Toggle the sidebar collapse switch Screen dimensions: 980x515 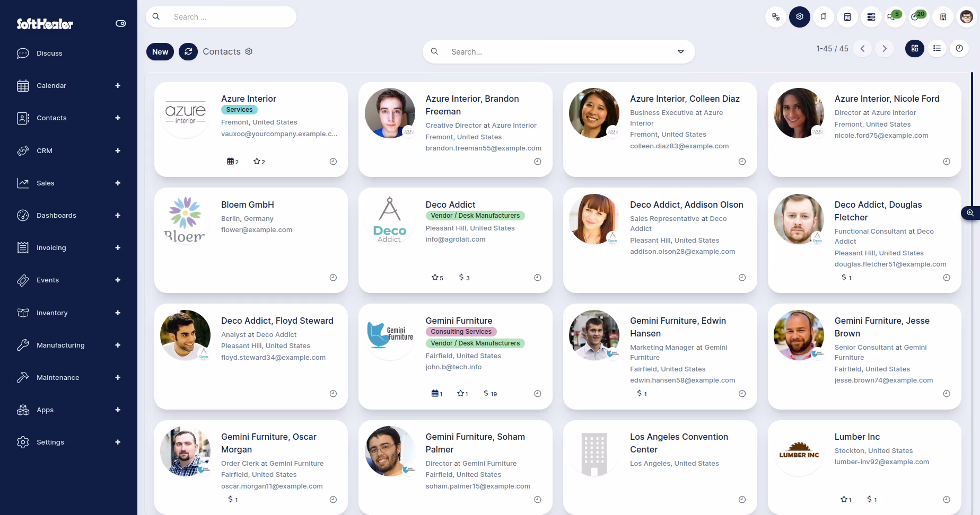(121, 23)
